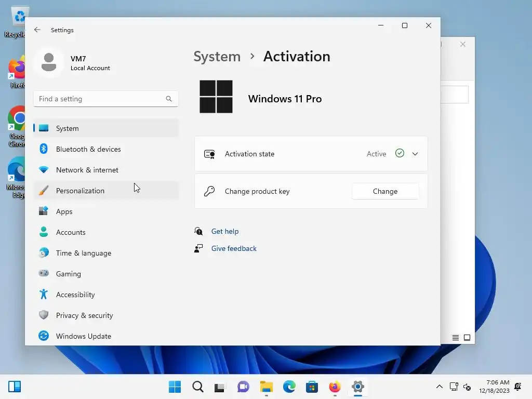
Task: Expand the Activation state chevron
Action: click(x=415, y=154)
